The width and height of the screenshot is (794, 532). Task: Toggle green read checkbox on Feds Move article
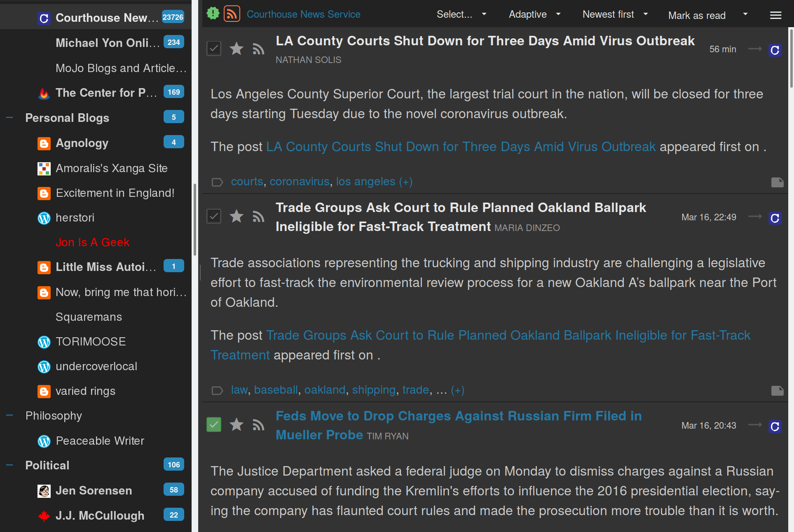214,424
